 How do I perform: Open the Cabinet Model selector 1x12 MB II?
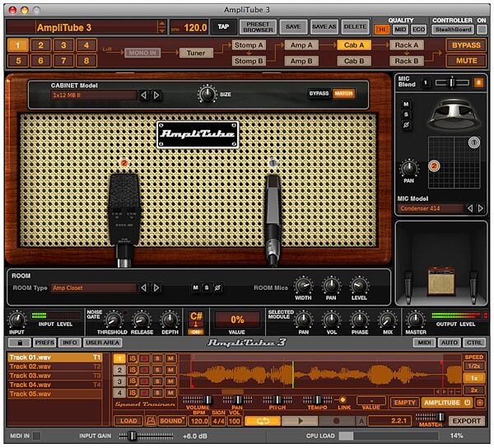93,96
